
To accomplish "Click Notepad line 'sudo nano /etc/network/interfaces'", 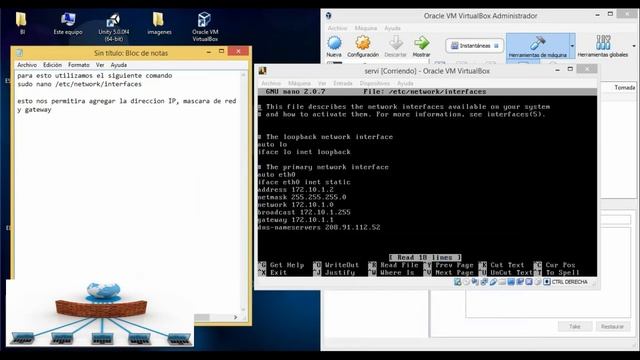I will 79,84.
